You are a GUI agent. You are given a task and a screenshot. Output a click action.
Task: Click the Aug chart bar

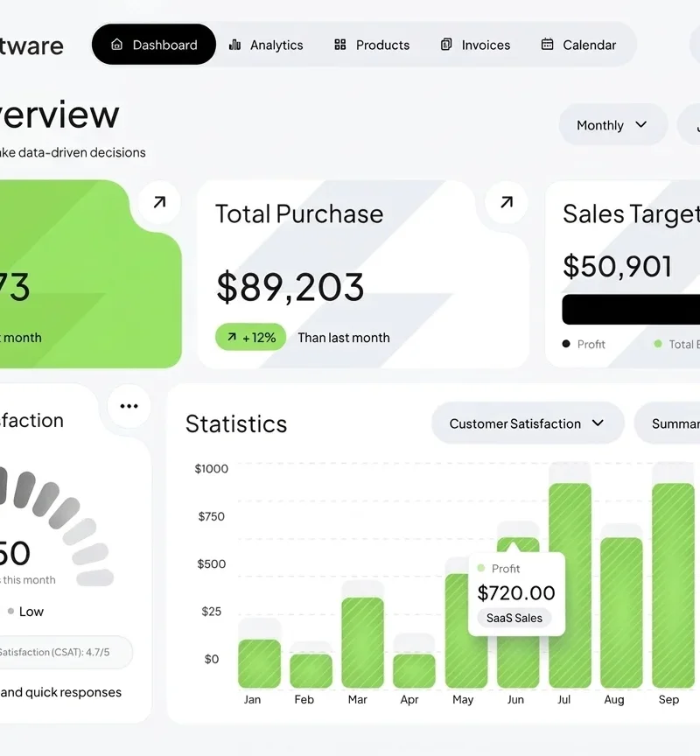click(x=621, y=612)
